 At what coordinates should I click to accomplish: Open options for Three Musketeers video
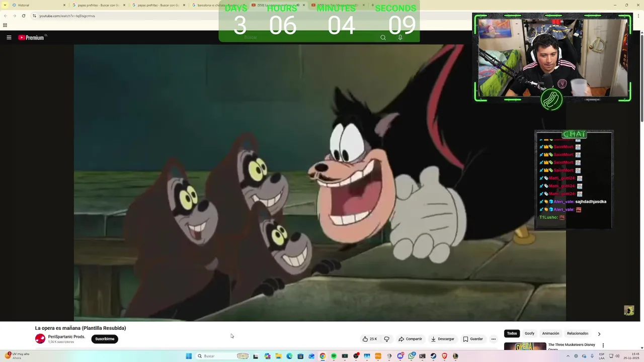pyautogui.click(x=603, y=345)
